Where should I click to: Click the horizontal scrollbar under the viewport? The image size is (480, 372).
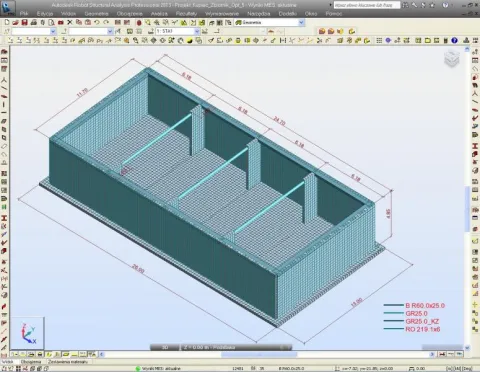tap(267, 354)
